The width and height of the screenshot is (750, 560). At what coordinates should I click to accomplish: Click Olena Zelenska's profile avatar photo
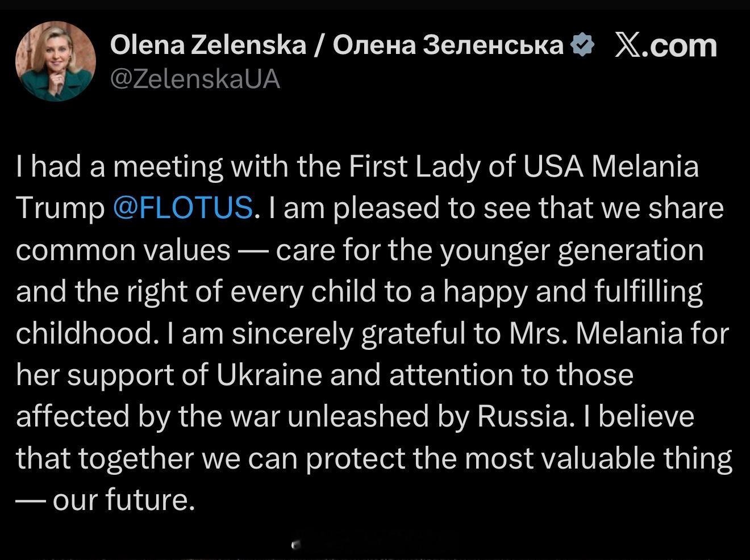(x=55, y=61)
